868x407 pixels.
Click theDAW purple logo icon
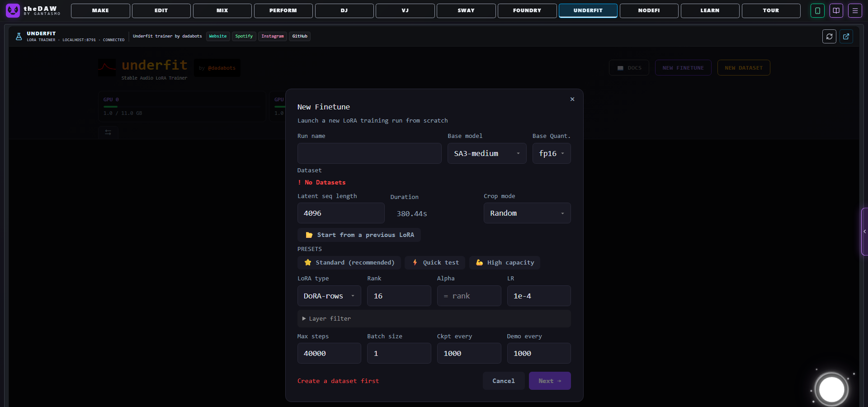point(13,10)
